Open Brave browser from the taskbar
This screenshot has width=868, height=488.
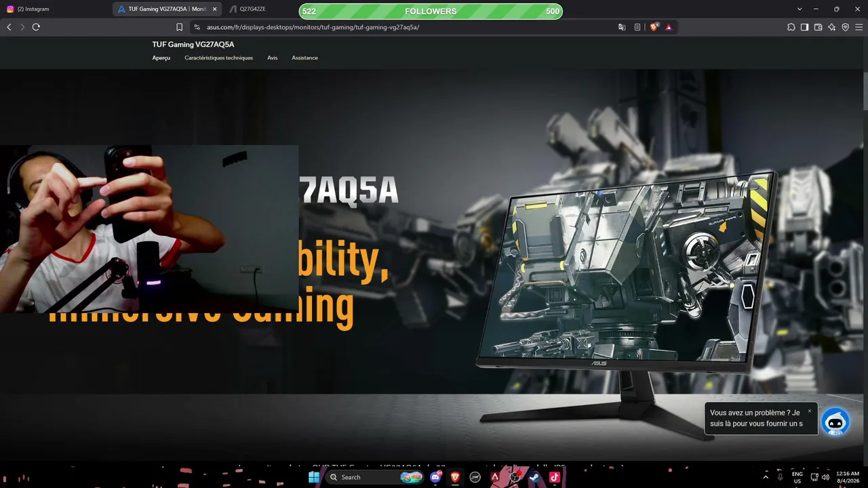point(455,477)
